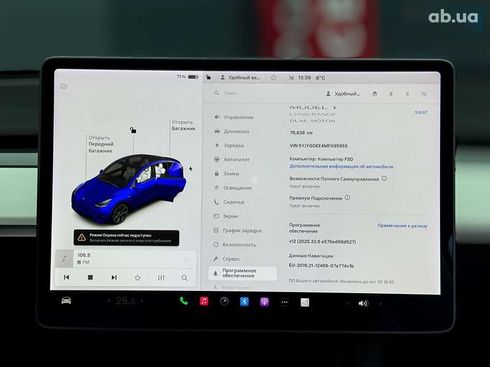Increase volume with the right arrow
This screenshot has height=367, width=490.
click(x=380, y=304)
